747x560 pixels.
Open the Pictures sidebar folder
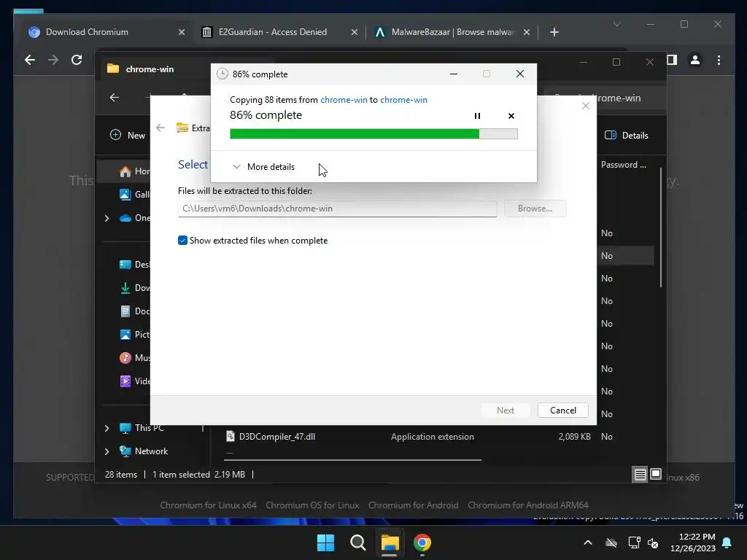[135, 334]
